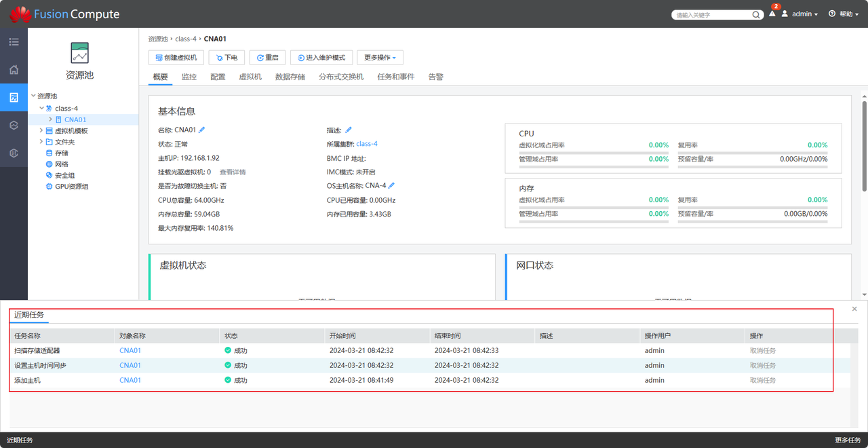Select GPU资源组 in the tree

[x=71, y=186]
